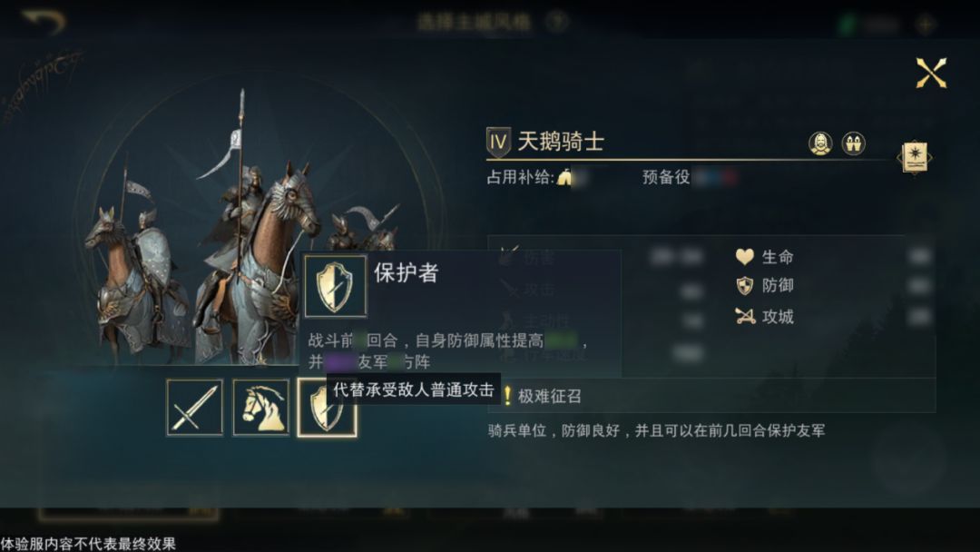Open the hero portrait icon

(x=820, y=143)
